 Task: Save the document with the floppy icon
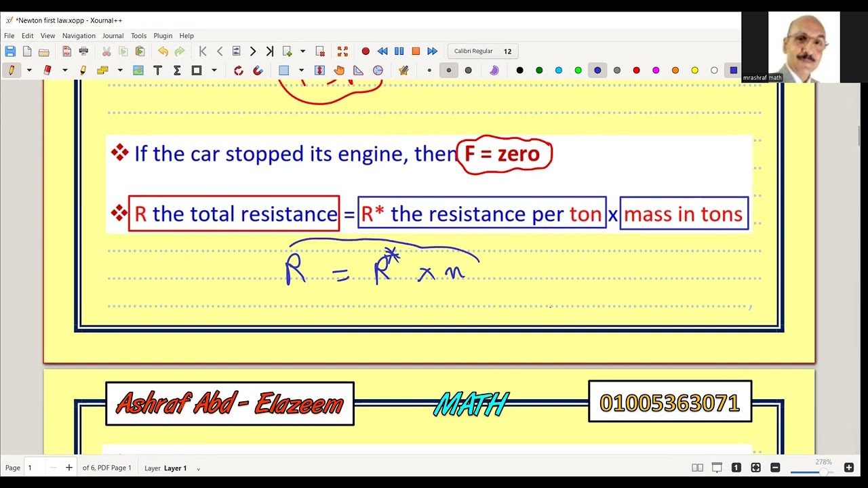coord(10,52)
